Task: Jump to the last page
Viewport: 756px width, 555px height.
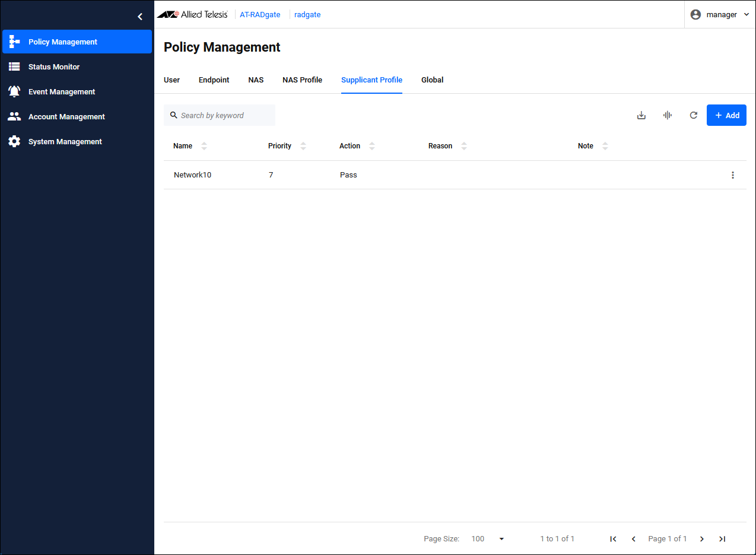Action: 722,539
